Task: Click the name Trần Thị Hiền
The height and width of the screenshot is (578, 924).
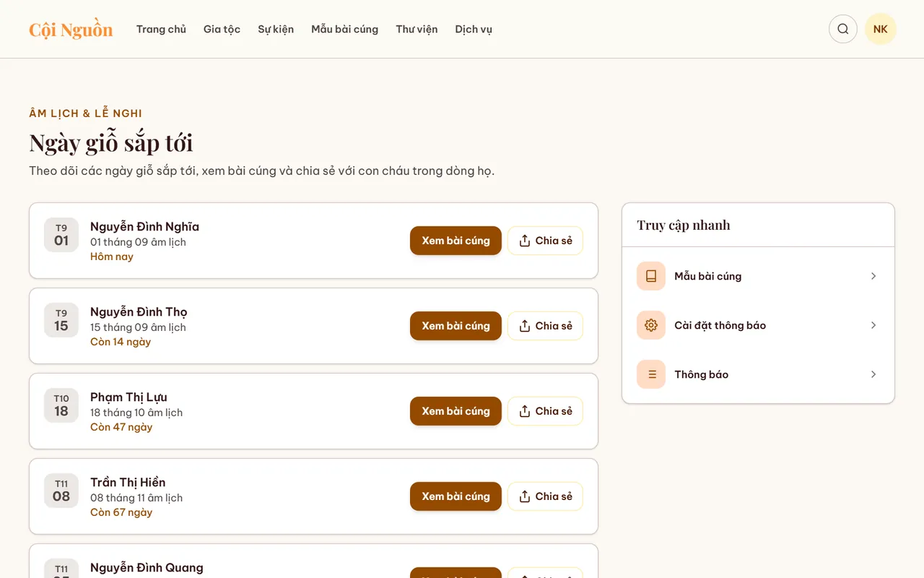Action: (128, 482)
